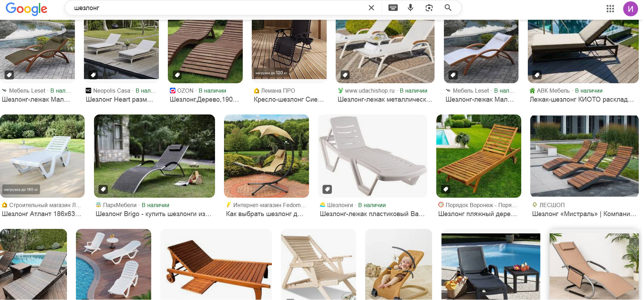Click the magnifying glass search button
This screenshot has height=300, width=644.
pyautogui.click(x=448, y=8)
